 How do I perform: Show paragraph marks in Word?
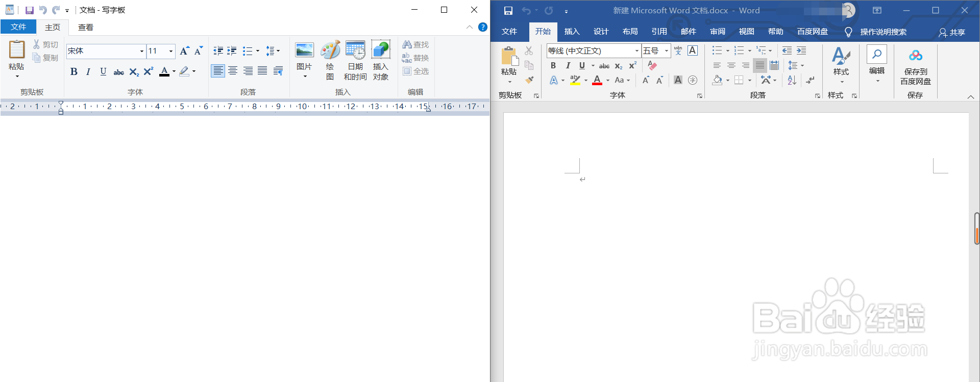click(810, 80)
